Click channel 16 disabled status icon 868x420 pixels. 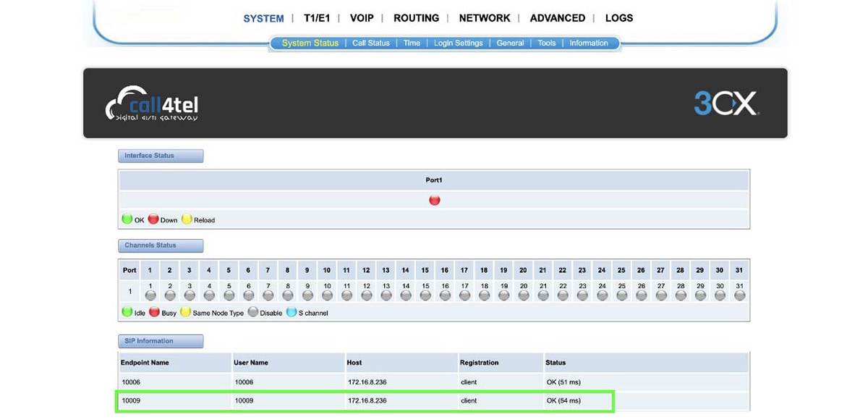pyautogui.click(x=445, y=295)
